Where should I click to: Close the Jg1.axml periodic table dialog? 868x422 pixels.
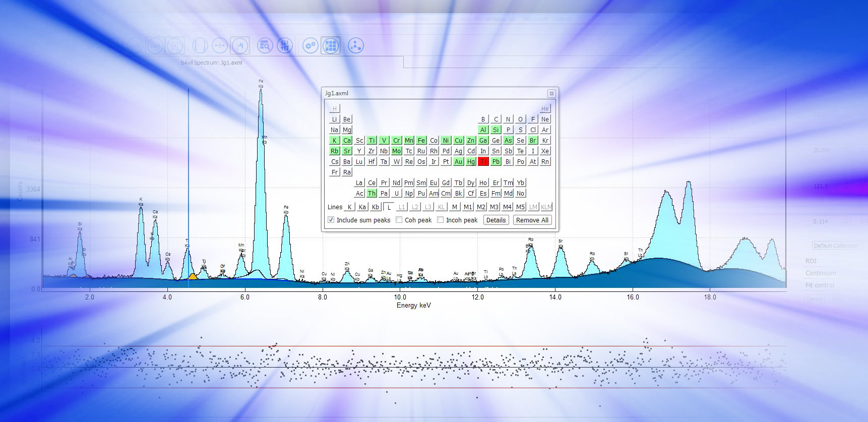[x=551, y=93]
